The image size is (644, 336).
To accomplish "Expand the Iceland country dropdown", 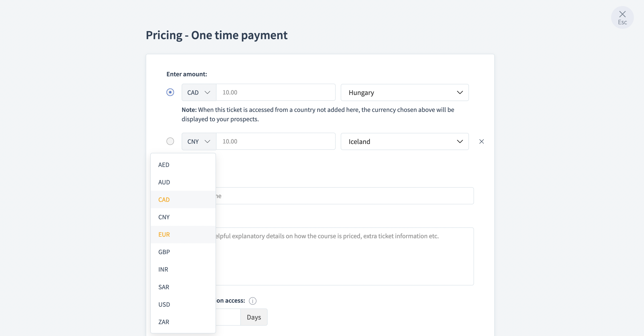I will pos(405,141).
